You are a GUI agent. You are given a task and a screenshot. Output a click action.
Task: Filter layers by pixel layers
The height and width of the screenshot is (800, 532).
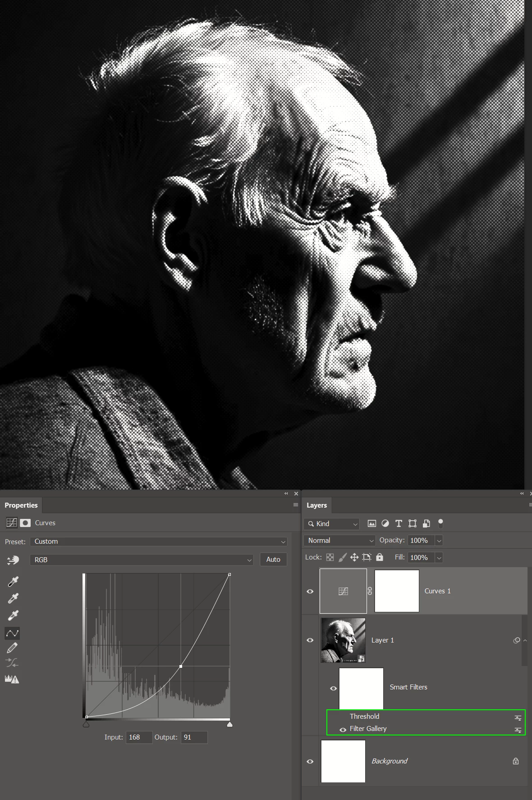coord(372,523)
